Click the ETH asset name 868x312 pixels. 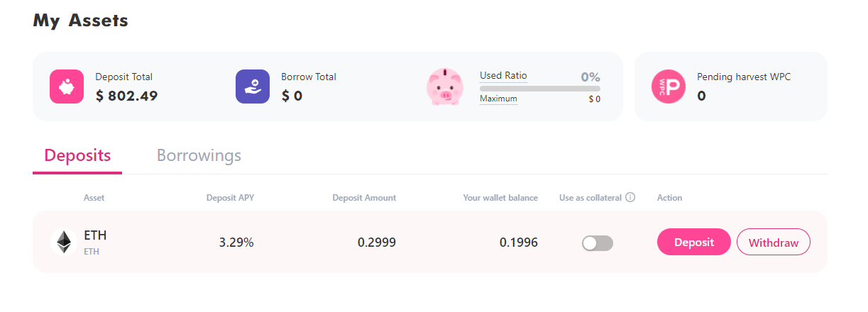click(x=95, y=235)
